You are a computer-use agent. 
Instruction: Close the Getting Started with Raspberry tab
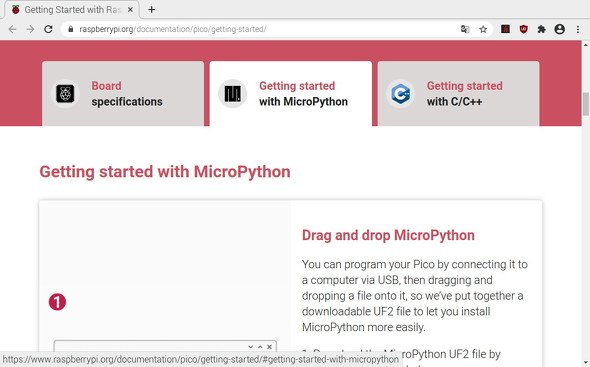(130, 9)
